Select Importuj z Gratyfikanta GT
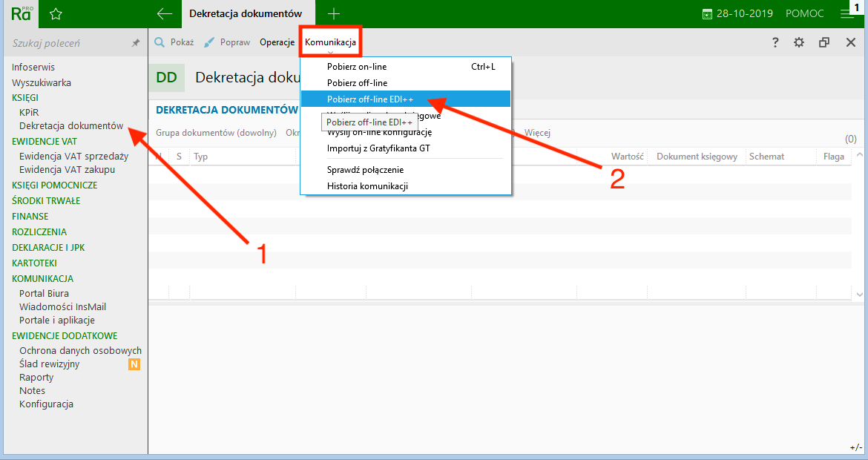This screenshot has height=460, width=868. coord(378,148)
